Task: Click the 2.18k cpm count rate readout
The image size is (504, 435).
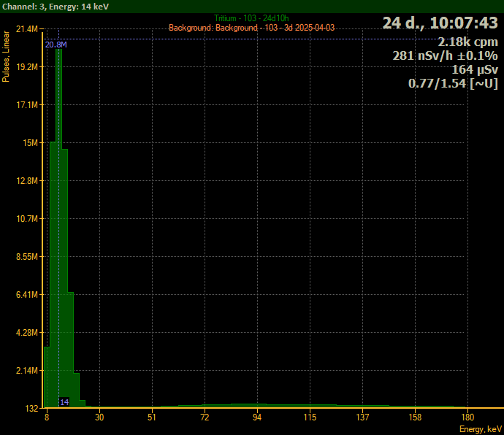Action: 468,42
